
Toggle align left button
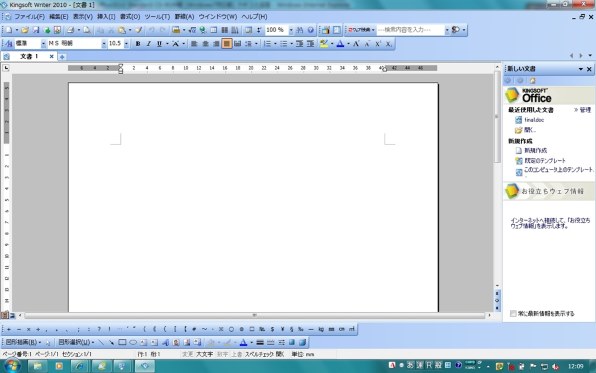tap(194, 44)
